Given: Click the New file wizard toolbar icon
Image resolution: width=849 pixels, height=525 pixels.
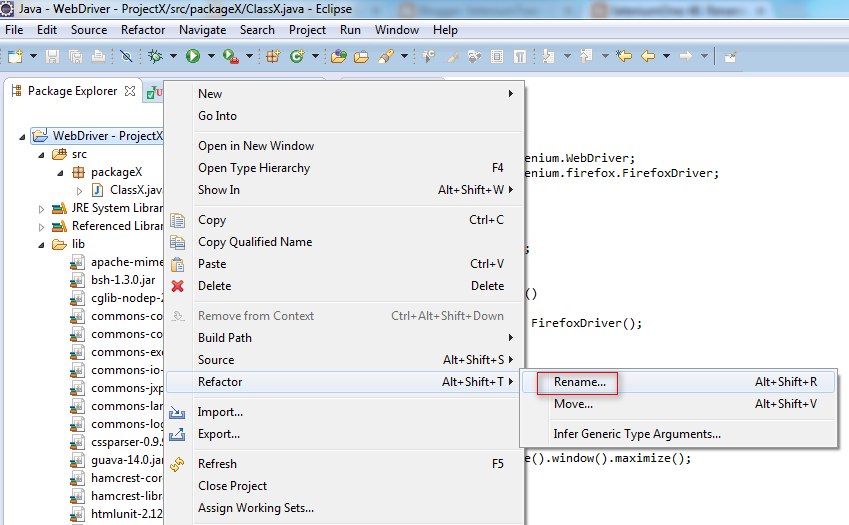Looking at the screenshot, I should [x=15, y=56].
